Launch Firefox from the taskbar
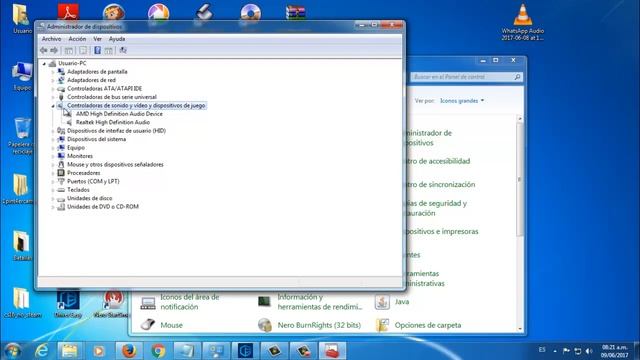Image resolution: width=640 pixels, height=360 pixels. point(129,351)
